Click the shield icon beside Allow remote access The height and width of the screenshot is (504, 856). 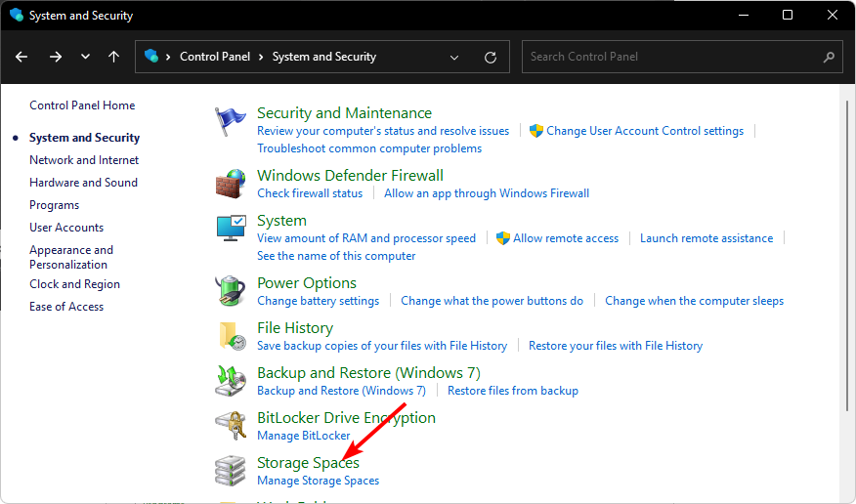tap(503, 238)
